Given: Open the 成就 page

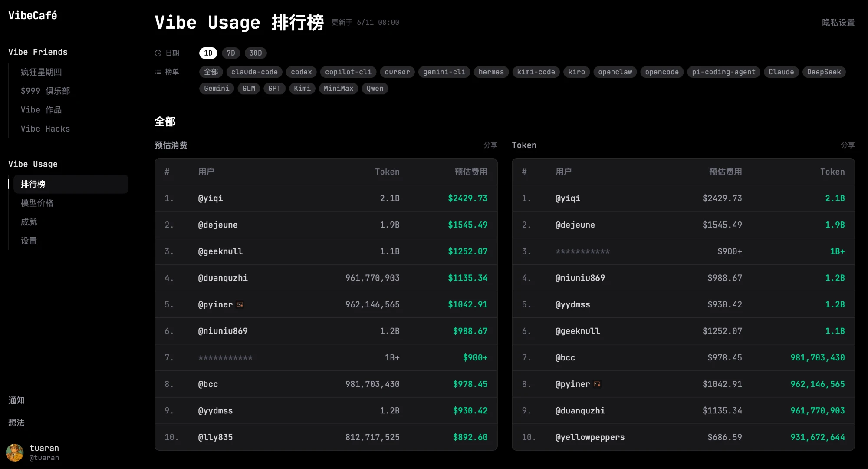Looking at the screenshot, I should [29, 222].
